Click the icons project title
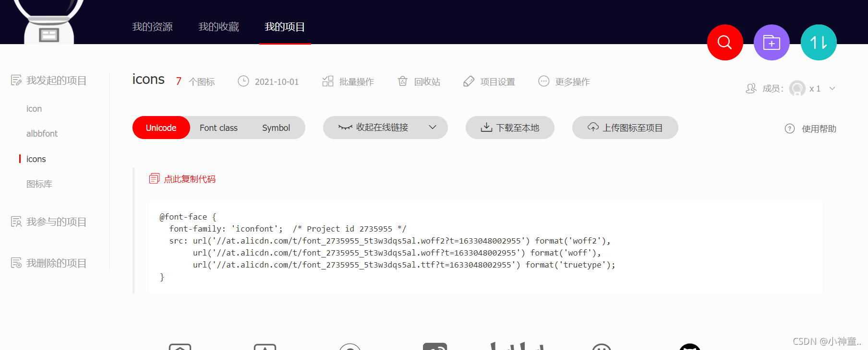The width and height of the screenshot is (868, 350). pyautogui.click(x=148, y=79)
